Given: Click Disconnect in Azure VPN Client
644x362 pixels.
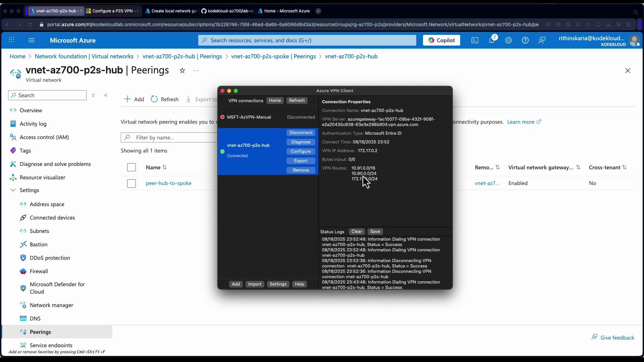Looking at the screenshot, I should click(301, 133).
